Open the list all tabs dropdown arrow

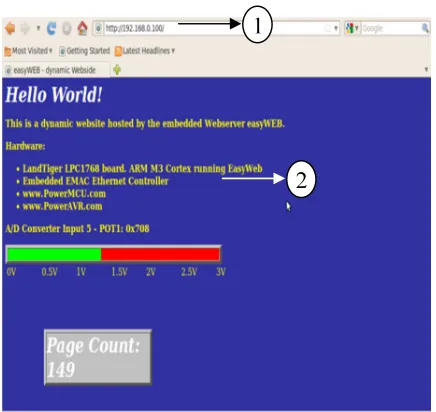pos(426,70)
